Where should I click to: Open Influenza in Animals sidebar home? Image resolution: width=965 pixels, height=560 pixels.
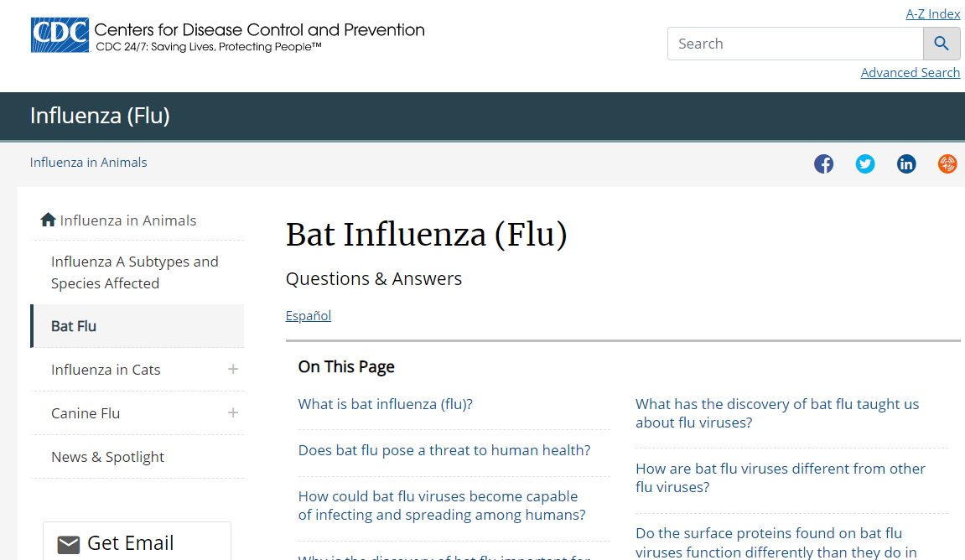128,220
